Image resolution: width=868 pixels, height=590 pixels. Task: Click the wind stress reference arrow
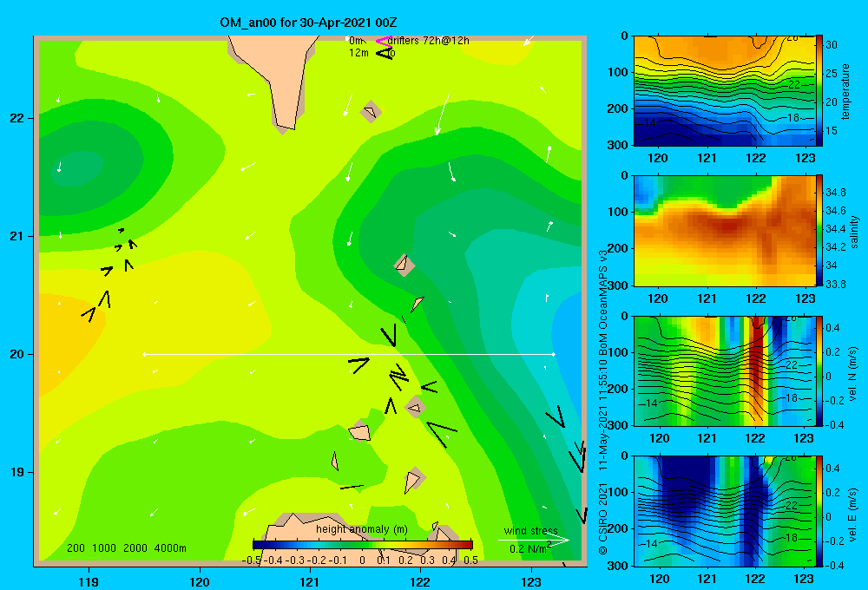[x=533, y=541]
